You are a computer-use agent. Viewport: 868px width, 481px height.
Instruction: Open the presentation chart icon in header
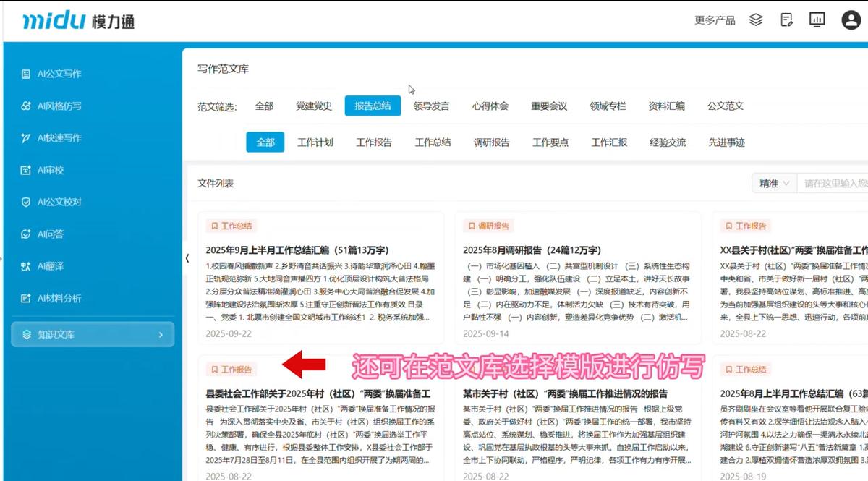pyautogui.click(x=817, y=20)
